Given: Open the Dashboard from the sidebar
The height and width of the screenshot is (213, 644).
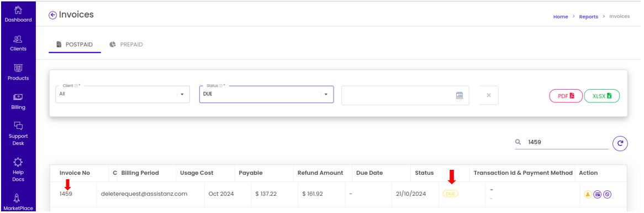Looking at the screenshot, I should coord(18,14).
